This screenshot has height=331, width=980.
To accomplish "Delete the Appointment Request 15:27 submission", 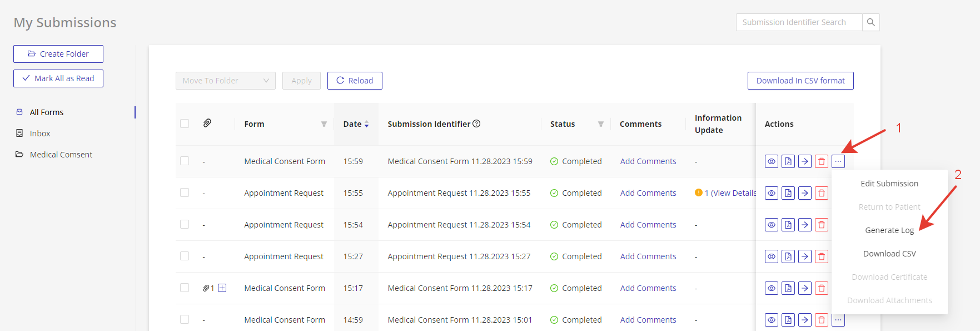I will click(x=821, y=256).
